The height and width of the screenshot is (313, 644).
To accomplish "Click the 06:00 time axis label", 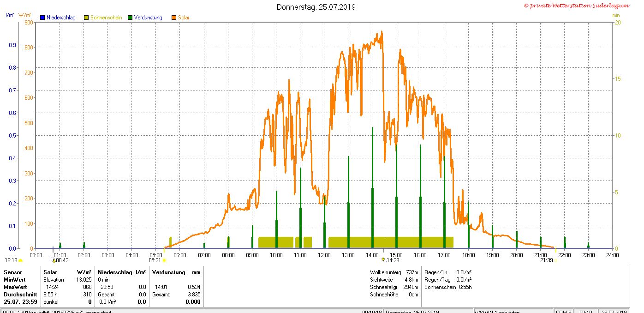I will (180, 255).
